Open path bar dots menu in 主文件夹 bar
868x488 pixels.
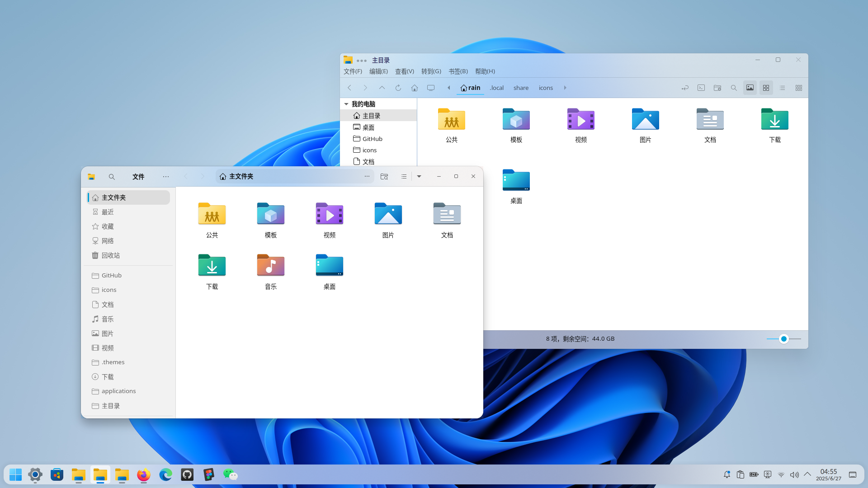coord(367,176)
